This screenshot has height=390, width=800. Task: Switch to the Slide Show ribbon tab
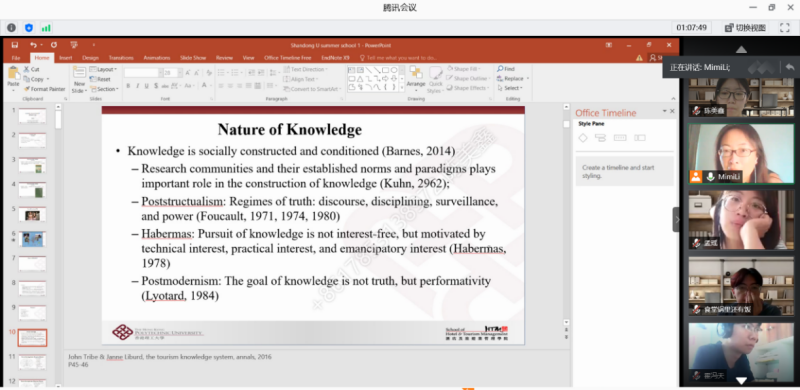[193, 58]
